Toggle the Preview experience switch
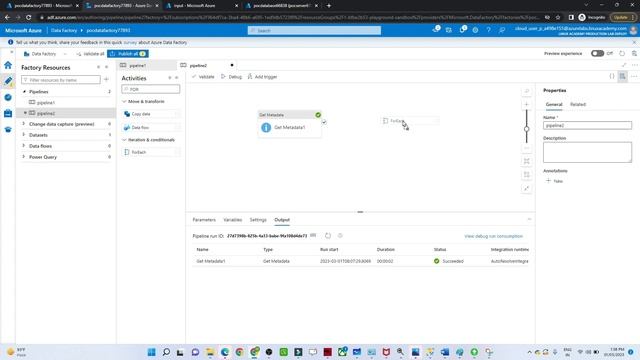Screen dimensions: 640x360 (597, 53)
